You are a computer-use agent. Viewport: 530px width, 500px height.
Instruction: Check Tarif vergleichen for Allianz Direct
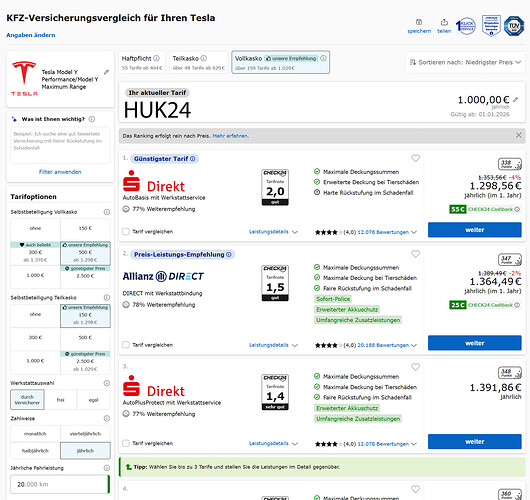pyautogui.click(x=126, y=345)
